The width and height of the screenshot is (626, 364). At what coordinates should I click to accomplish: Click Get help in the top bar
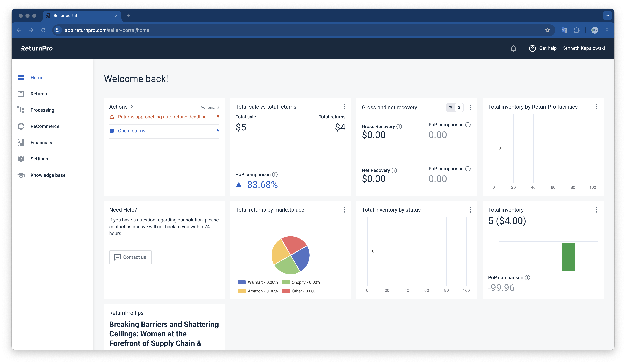tap(547, 48)
